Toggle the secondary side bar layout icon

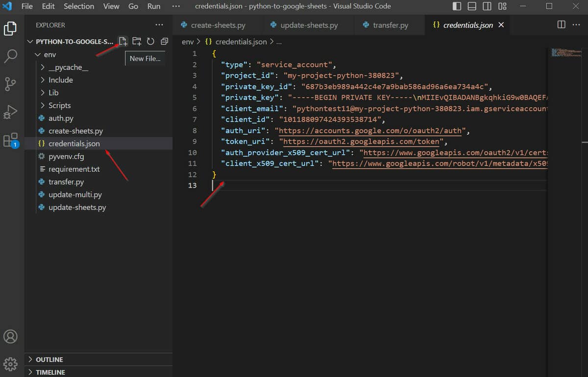pyautogui.click(x=487, y=6)
